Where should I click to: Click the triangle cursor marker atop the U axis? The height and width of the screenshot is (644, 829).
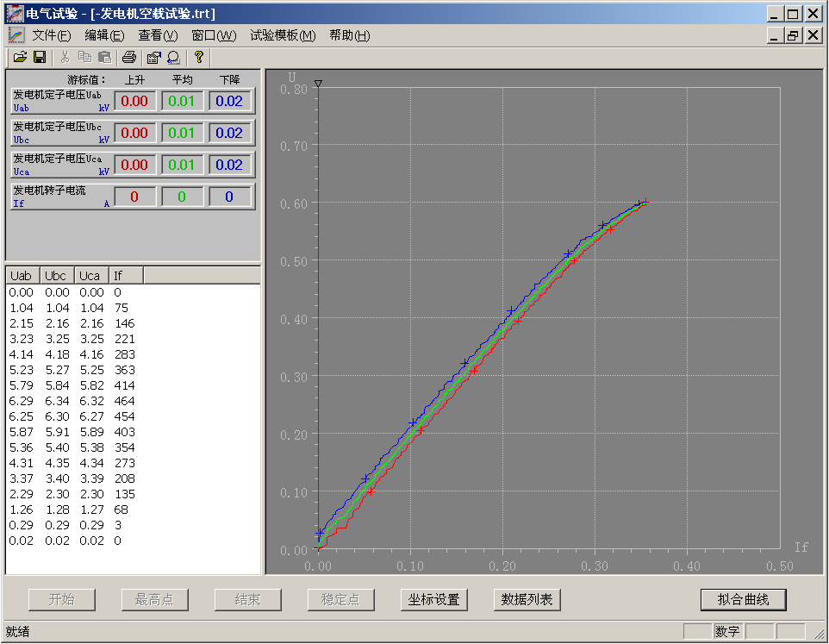pyautogui.click(x=318, y=84)
